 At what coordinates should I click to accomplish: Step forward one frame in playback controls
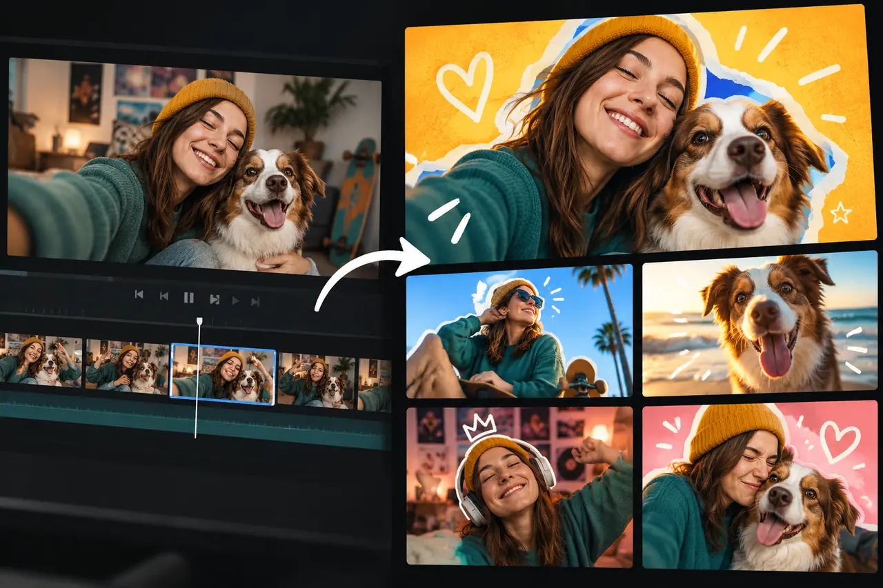tap(215, 298)
